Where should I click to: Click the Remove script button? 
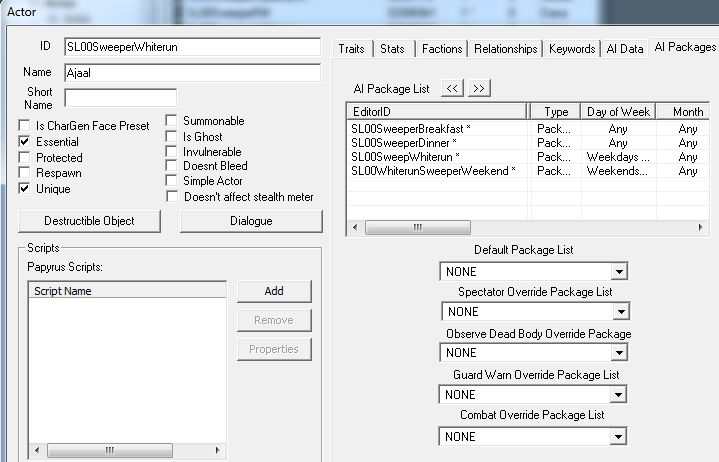(x=274, y=320)
